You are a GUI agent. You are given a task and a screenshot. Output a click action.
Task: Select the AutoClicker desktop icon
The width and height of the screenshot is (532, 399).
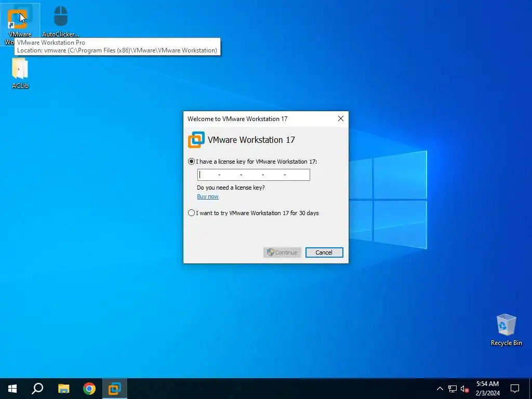click(60, 21)
